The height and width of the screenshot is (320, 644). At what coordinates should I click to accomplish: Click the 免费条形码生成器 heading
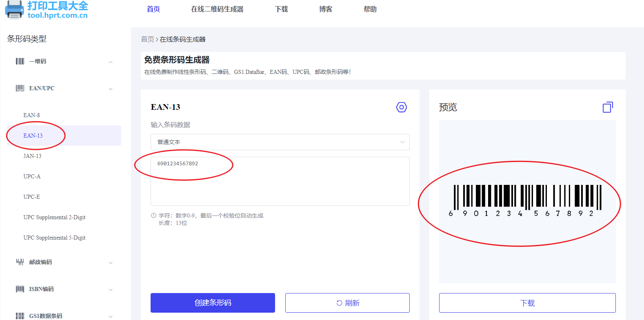[x=177, y=60]
